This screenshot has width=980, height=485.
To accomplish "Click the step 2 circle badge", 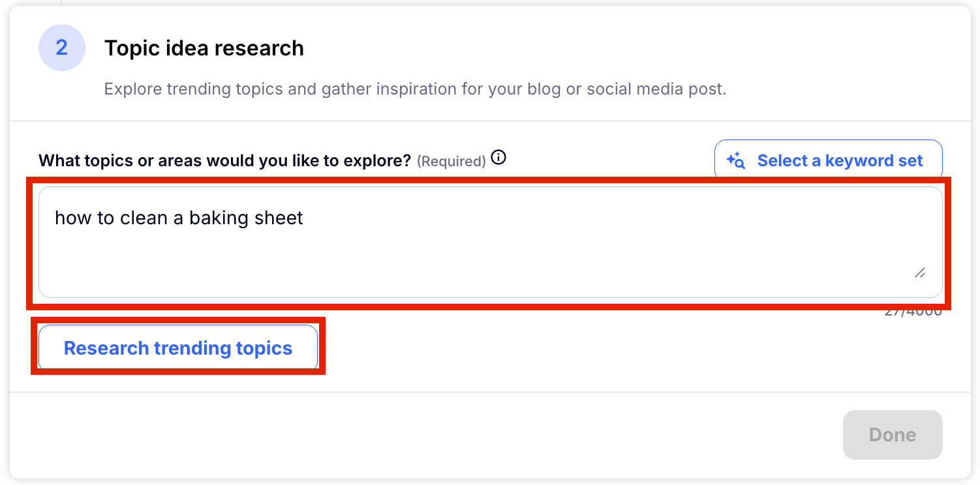I will [x=62, y=48].
